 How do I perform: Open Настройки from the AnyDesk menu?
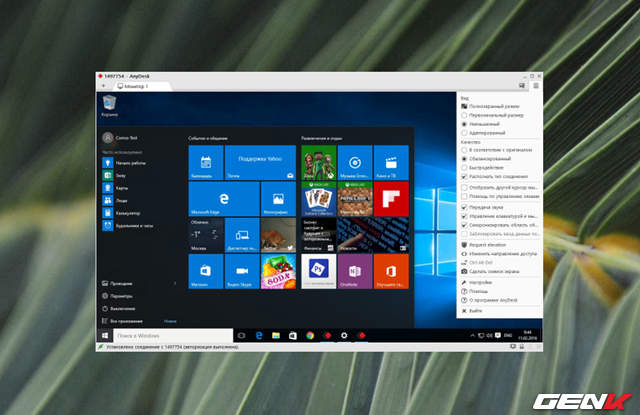coord(476,282)
